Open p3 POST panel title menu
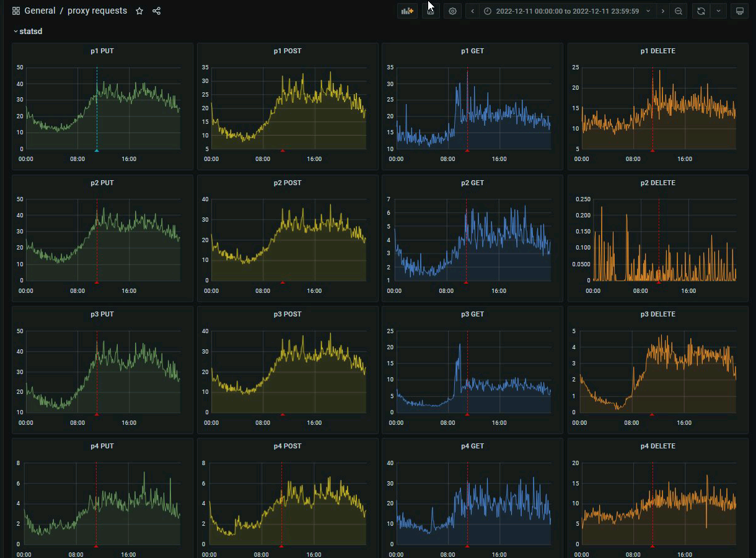The image size is (756, 558). click(x=288, y=314)
